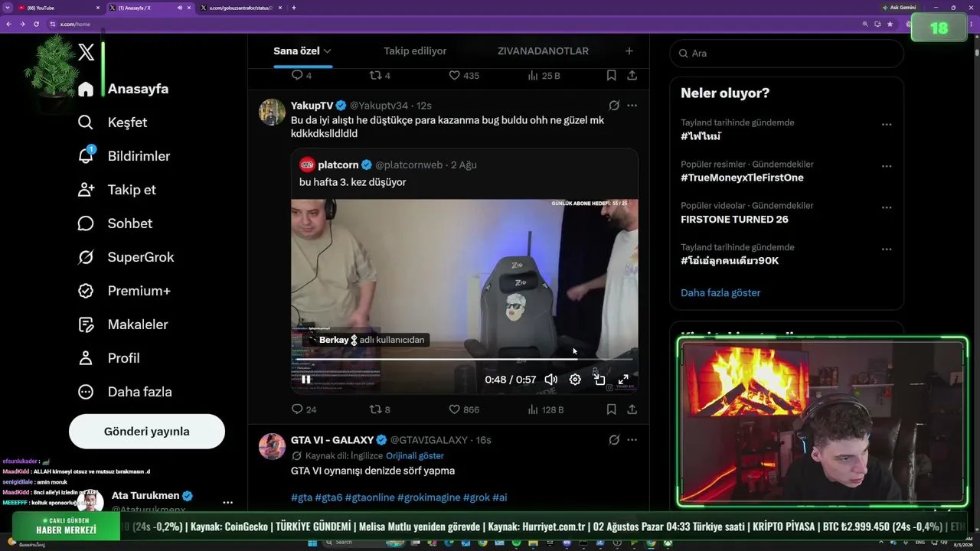Click the Gönderi yayınla button
This screenshot has height=551, width=980.
(147, 432)
